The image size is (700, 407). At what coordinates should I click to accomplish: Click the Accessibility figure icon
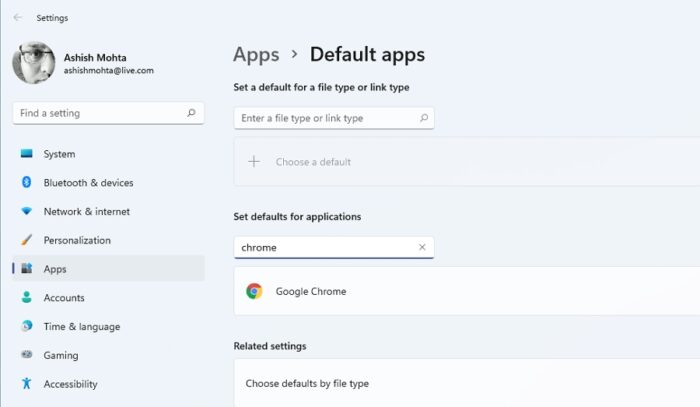(26, 384)
